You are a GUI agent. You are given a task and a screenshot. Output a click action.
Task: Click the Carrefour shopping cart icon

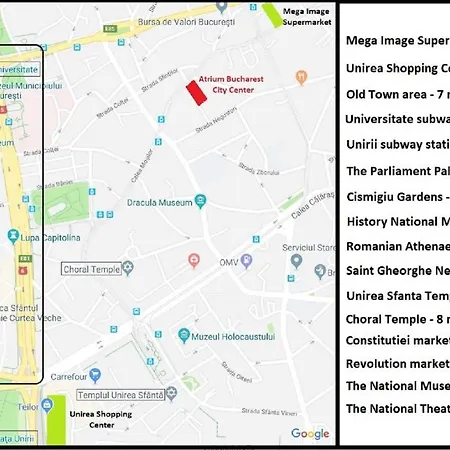[x=95, y=375]
